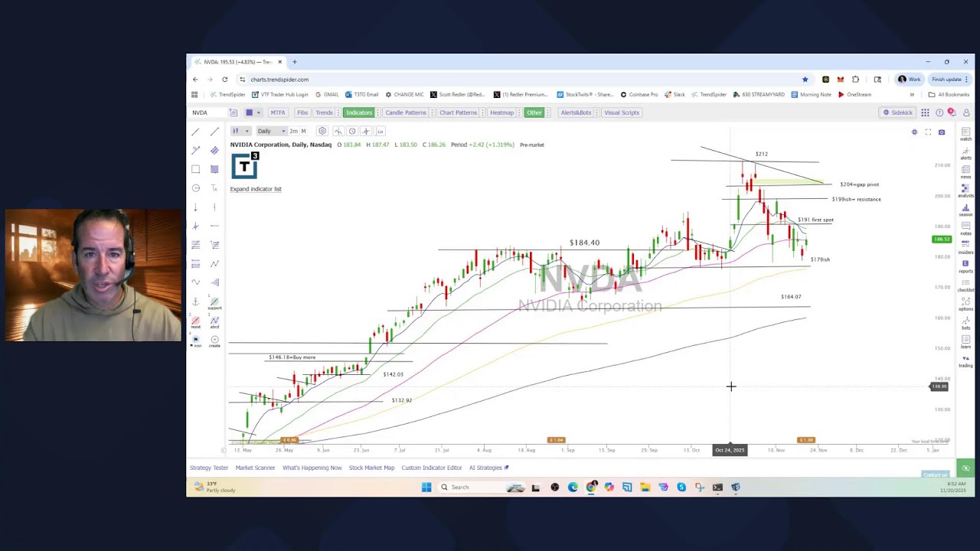Click the NVDA symbol input field
Image resolution: width=980 pixels, height=551 pixels.
coord(208,112)
